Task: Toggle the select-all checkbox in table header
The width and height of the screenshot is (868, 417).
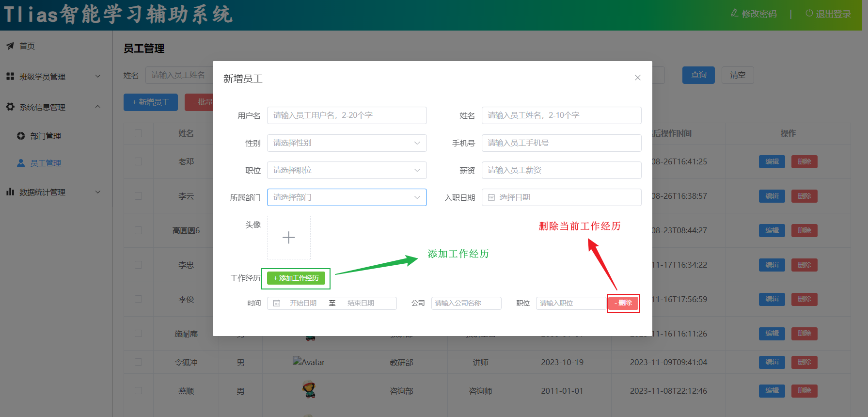Action: click(139, 133)
